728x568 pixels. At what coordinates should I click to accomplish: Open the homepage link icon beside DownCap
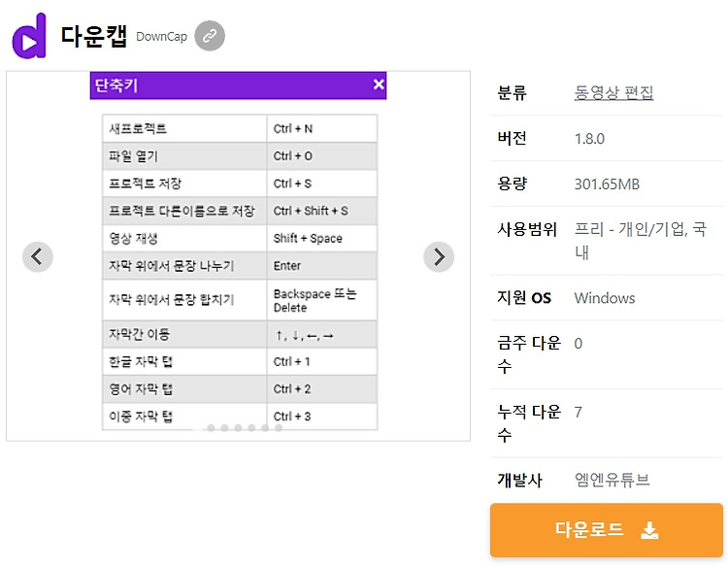pyautogui.click(x=210, y=36)
